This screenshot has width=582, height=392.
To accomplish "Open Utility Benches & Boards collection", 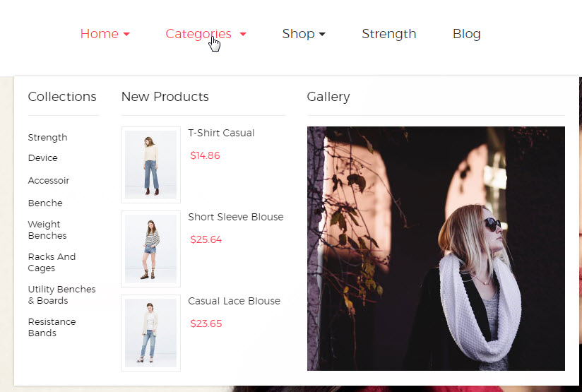I will click(x=62, y=295).
